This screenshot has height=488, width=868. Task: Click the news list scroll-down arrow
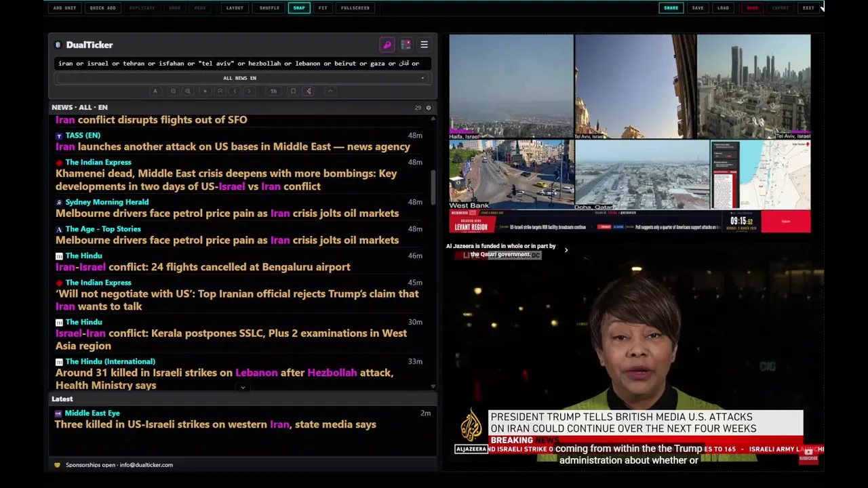coord(433,386)
